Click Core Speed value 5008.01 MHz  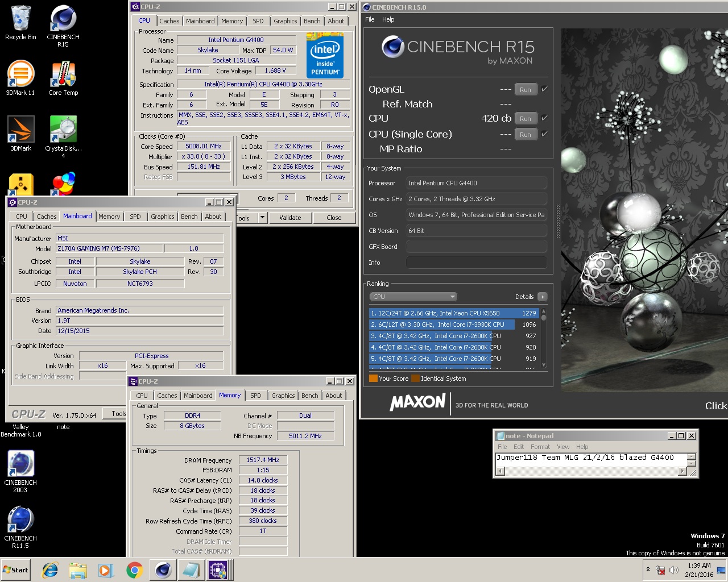[204, 146]
